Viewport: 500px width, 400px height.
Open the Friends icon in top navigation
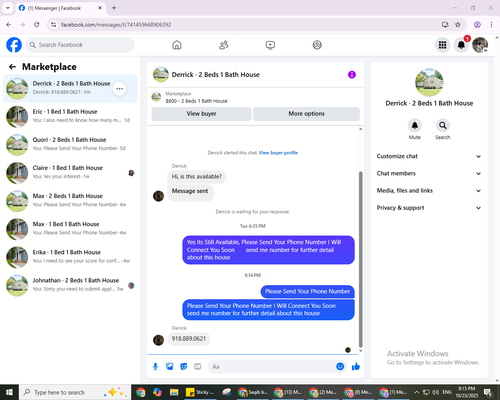(x=224, y=45)
